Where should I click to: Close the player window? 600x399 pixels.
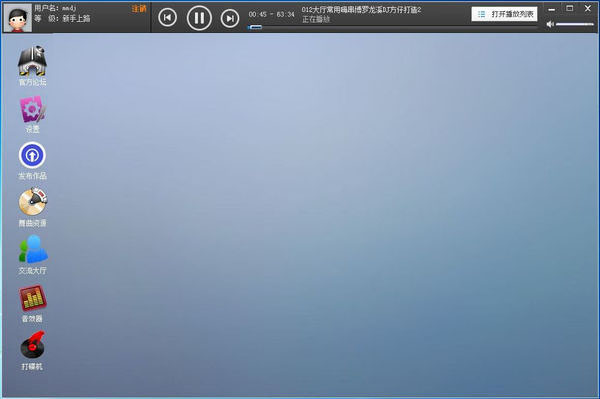point(588,8)
